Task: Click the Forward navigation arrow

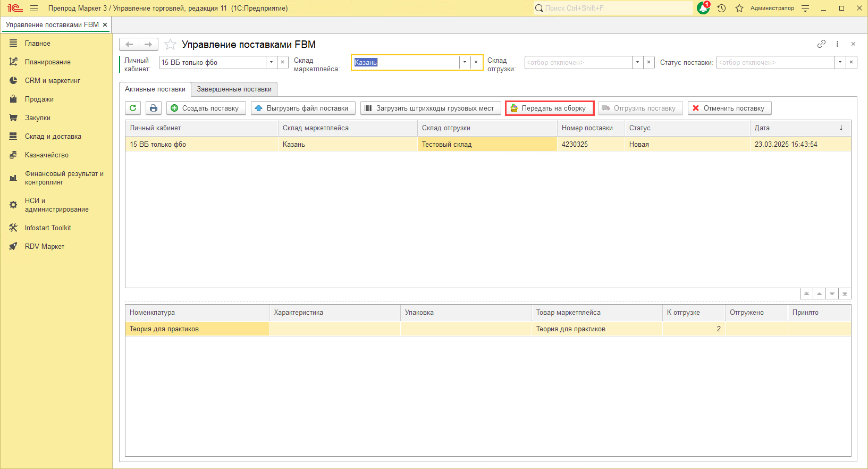Action: click(148, 44)
